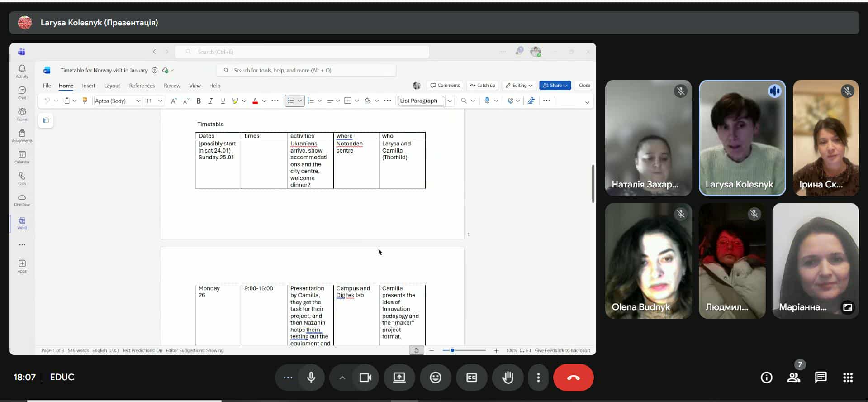Open the meeting chat panel
Screen dimensions: 868x402
pyautogui.click(x=821, y=378)
